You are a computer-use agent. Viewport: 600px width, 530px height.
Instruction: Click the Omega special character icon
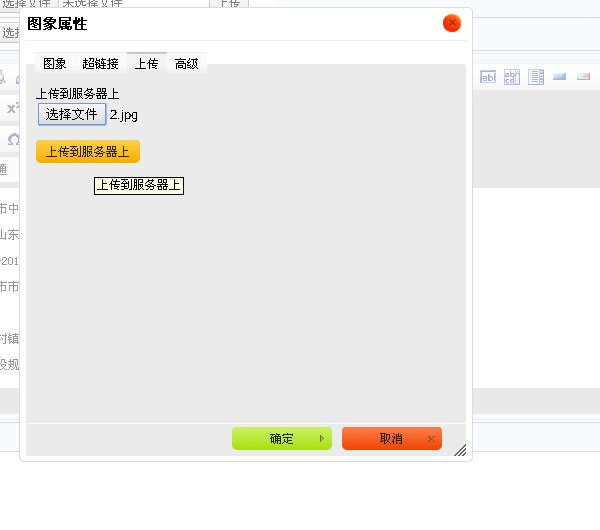[x=12, y=139]
